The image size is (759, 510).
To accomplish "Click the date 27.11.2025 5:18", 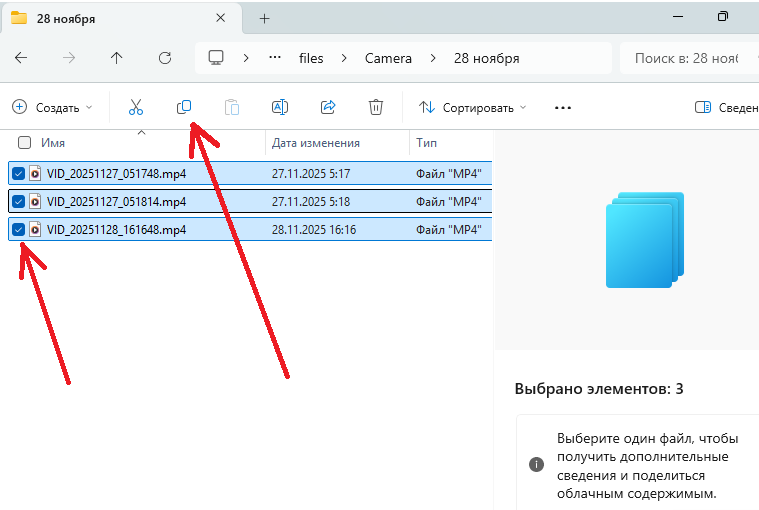I will 311,202.
